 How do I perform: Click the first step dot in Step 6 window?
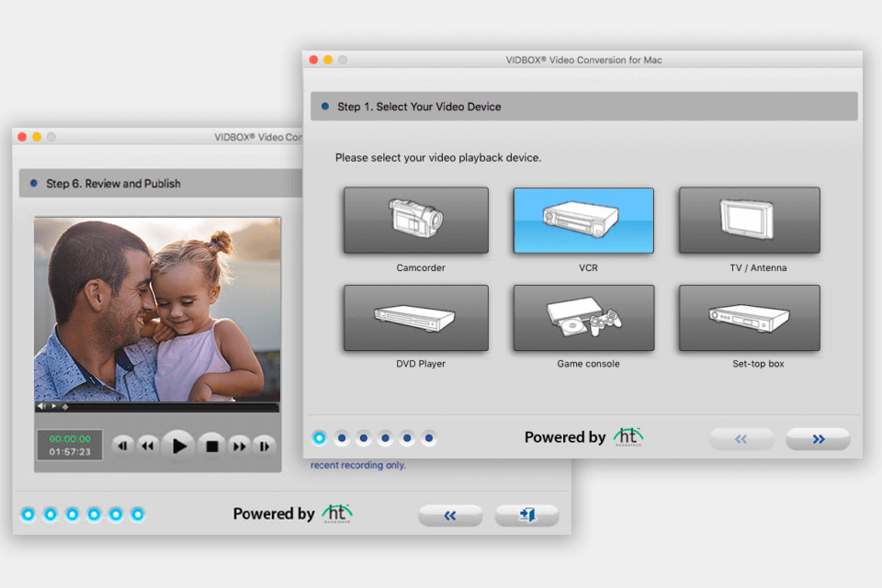coord(28,514)
